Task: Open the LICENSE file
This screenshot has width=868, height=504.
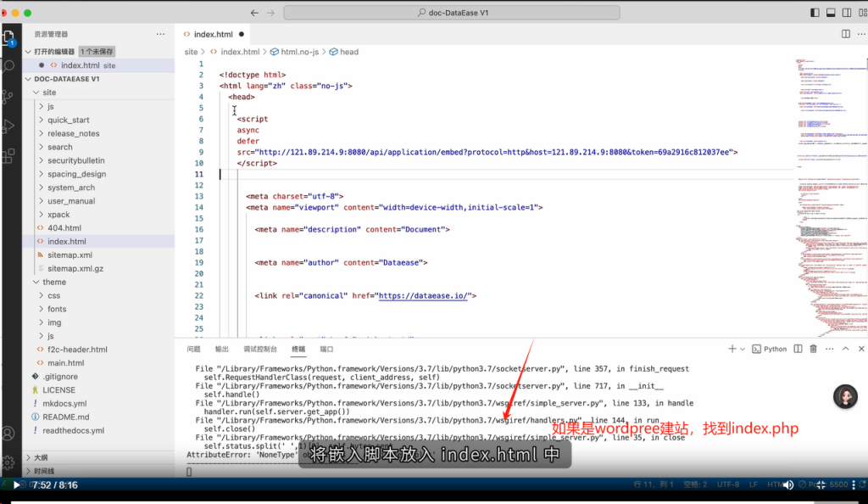Action: 58,390
